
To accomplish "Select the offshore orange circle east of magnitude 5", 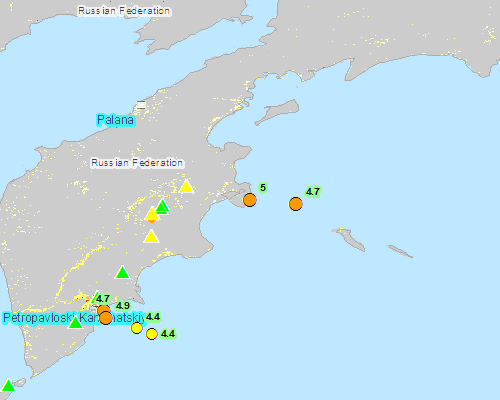I will 296,204.
